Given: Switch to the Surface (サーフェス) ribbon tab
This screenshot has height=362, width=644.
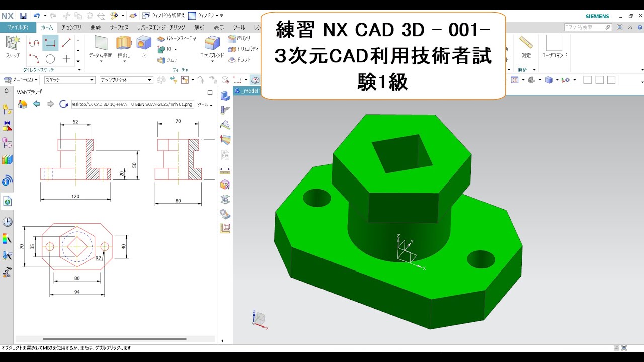Looking at the screenshot, I should (x=119, y=27).
